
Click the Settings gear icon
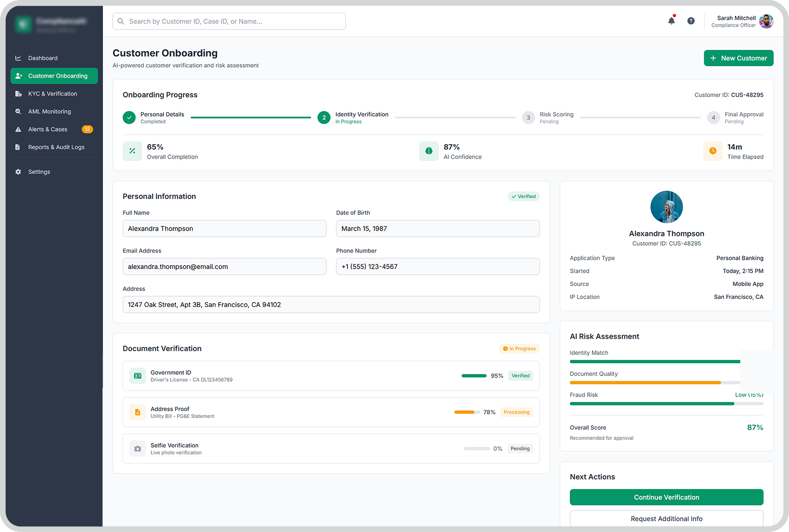(x=18, y=172)
